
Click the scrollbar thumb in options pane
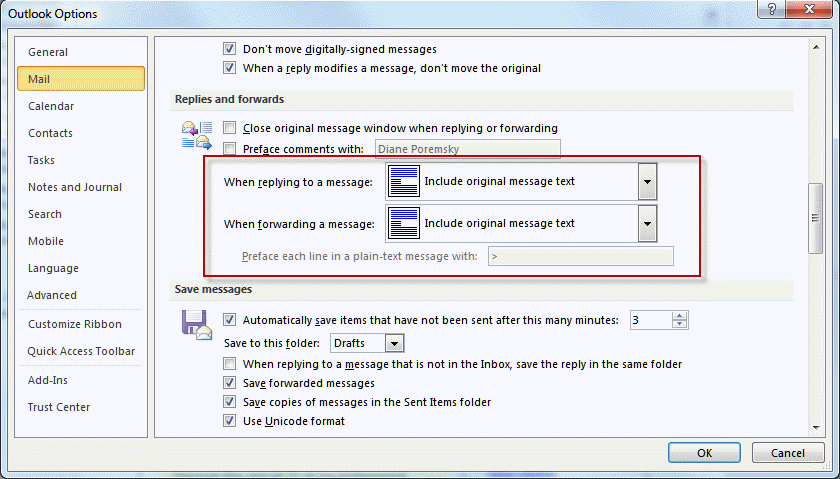click(815, 218)
